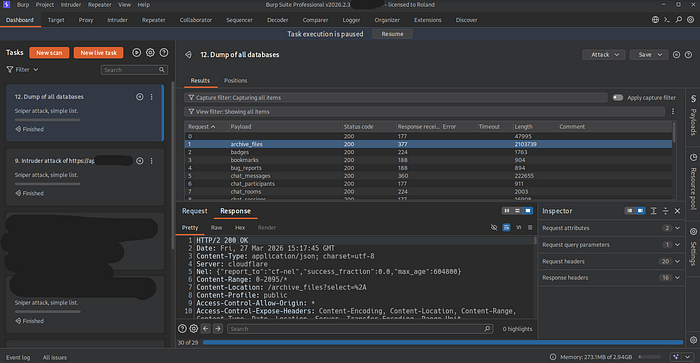Click the memory usage slider in status bar
This screenshot has width=700, height=363.
click(x=650, y=357)
